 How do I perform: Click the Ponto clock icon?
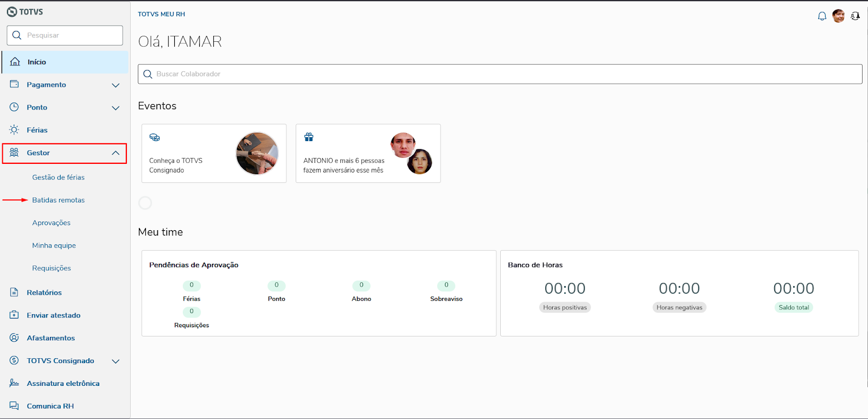coord(14,107)
